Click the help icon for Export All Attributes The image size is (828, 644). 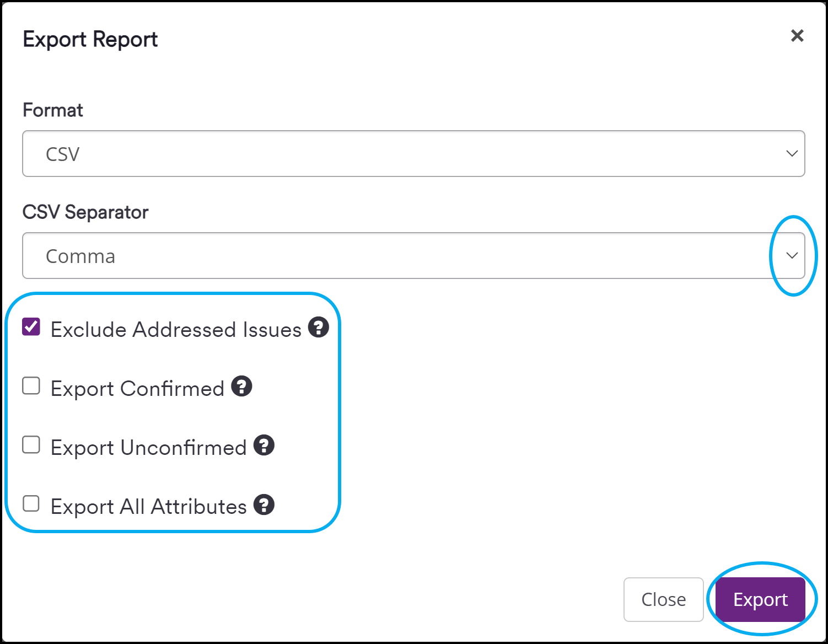tap(264, 505)
